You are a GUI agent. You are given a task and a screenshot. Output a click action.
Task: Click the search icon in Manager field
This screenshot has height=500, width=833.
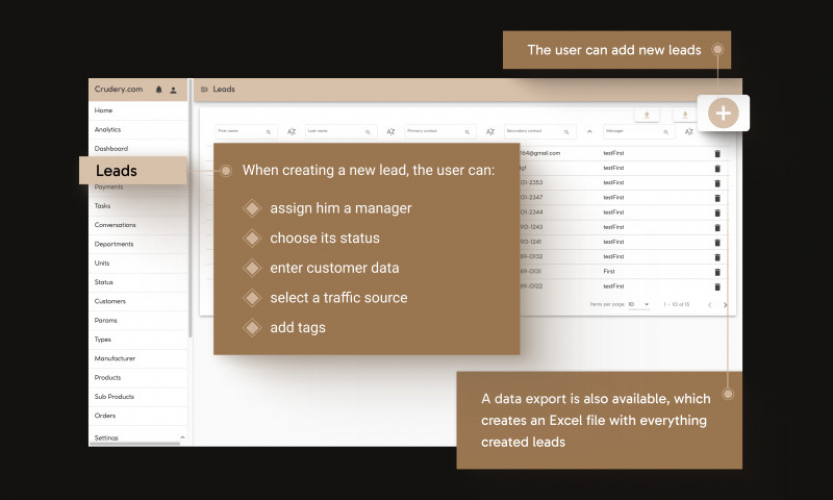click(x=666, y=132)
